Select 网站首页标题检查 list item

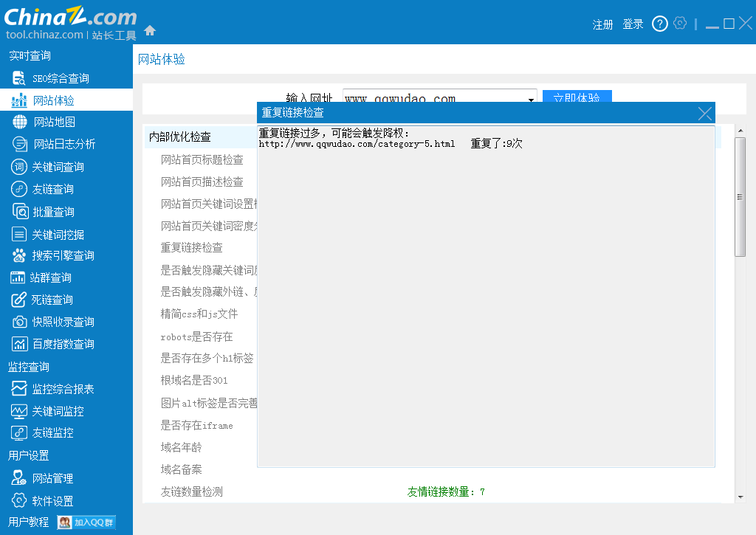[x=202, y=159]
